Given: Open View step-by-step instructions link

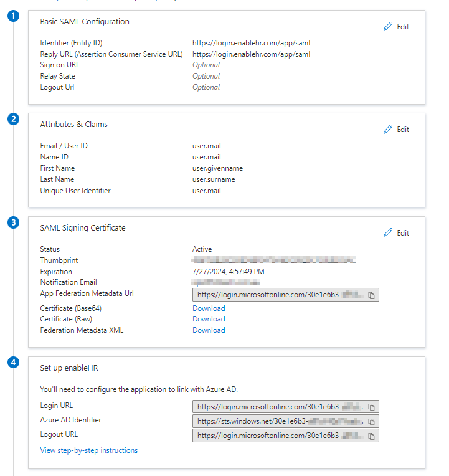Looking at the screenshot, I should point(89,450).
